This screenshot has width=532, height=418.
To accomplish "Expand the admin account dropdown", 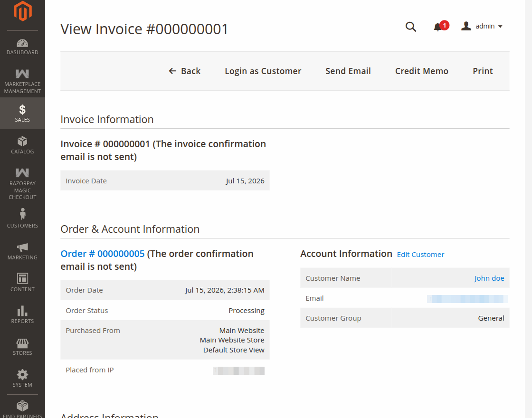I will (482, 27).
